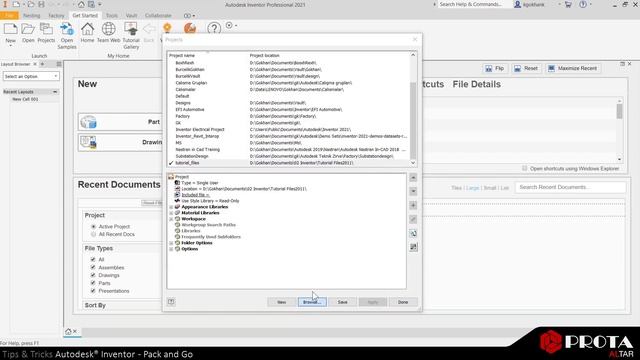Expand the Workspace node
This screenshot has height=360, width=640.
[x=171, y=219]
